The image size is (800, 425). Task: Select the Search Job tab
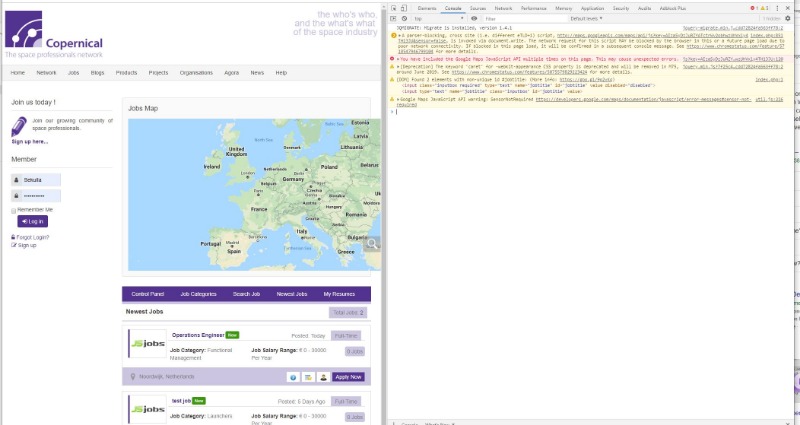click(247, 294)
